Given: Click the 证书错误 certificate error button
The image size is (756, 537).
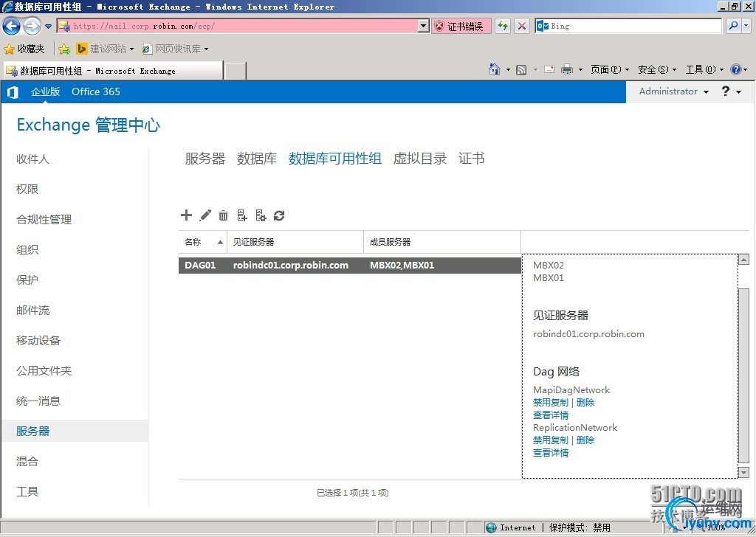Looking at the screenshot, I should click(459, 26).
